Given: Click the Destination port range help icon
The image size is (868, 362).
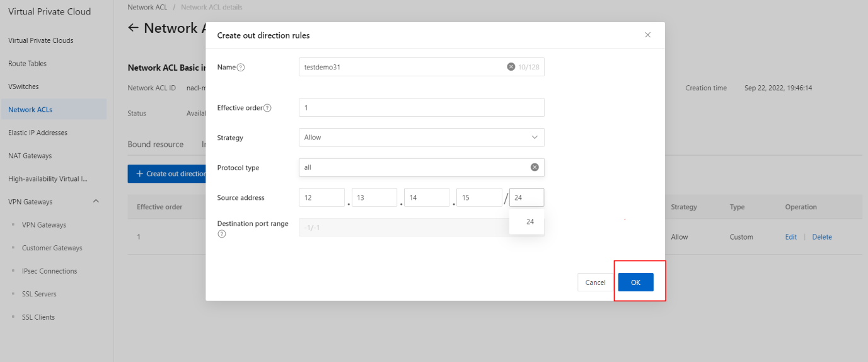Looking at the screenshot, I should pos(221,234).
